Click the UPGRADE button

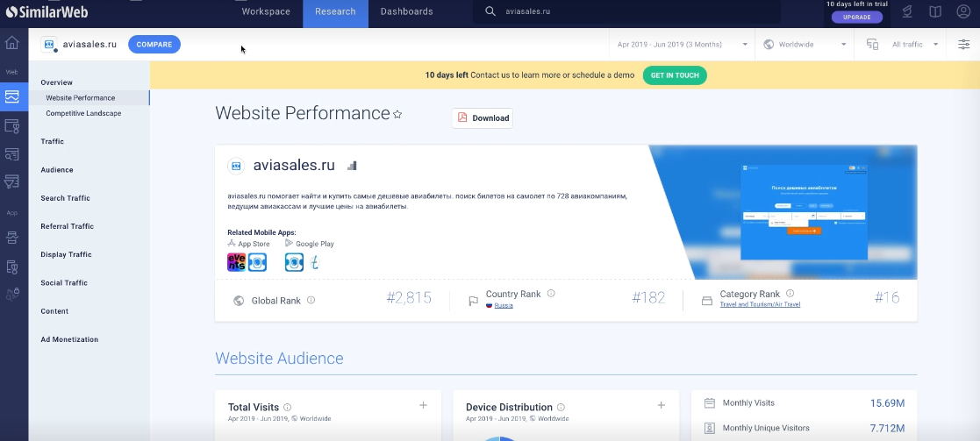coord(857,17)
